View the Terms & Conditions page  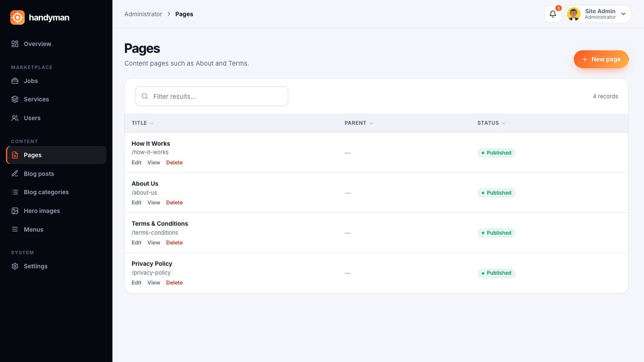click(154, 243)
